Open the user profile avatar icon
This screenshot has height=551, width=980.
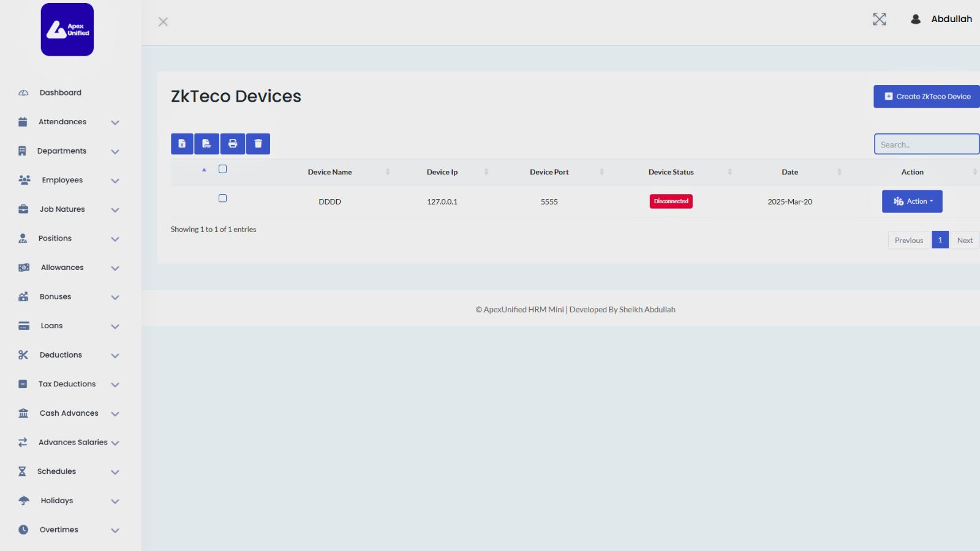click(916, 19)
